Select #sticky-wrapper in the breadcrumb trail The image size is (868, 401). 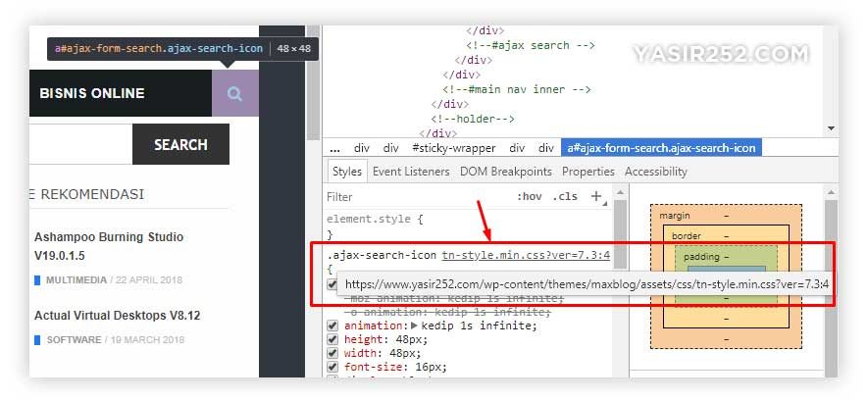[454, 148]
